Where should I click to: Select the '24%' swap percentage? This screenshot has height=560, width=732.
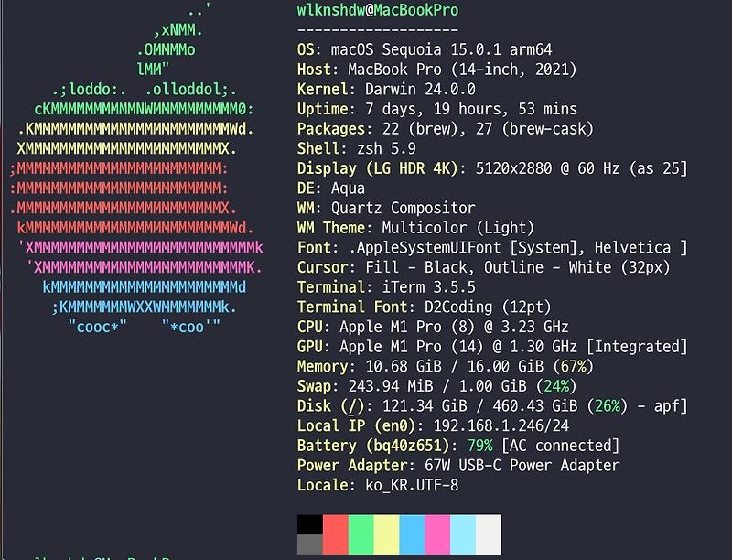point(556,386)
